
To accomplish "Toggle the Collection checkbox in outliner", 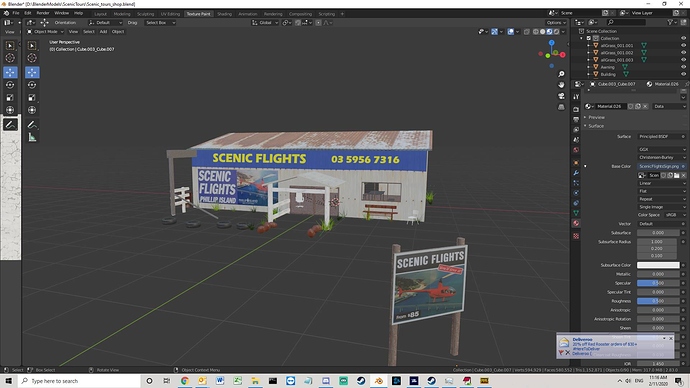I will pyautogui.click(x=589, y=38).
